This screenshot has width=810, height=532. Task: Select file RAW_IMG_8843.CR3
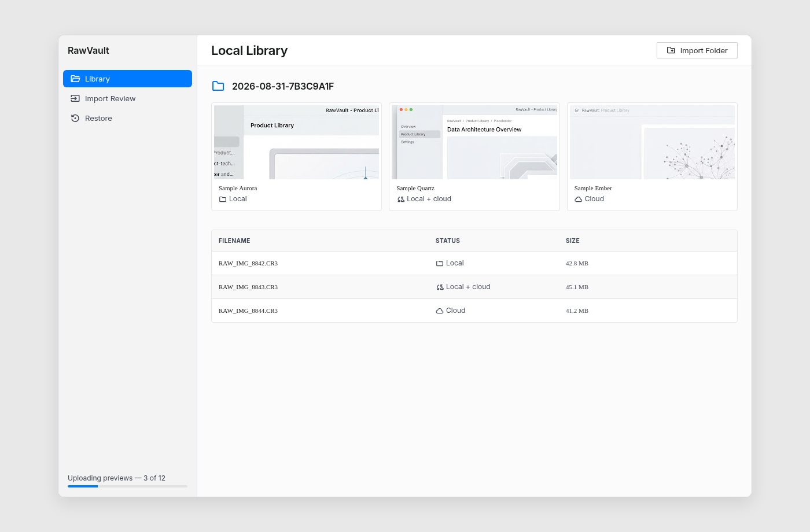[x=248, y=287]
